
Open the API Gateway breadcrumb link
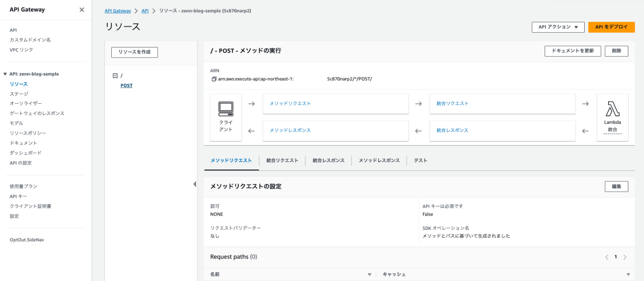[x=118, y=11]
